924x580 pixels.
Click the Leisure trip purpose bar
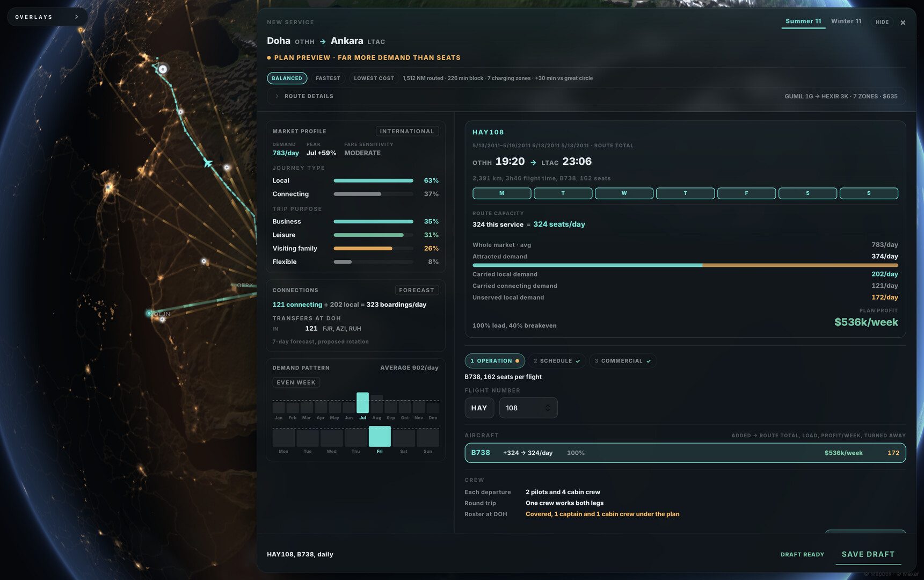pos(374,235)
